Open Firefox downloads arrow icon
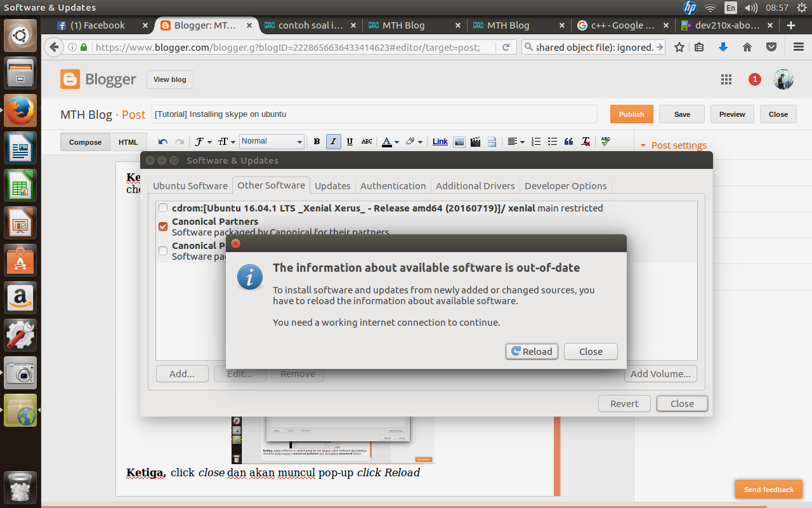 point(723,47)
